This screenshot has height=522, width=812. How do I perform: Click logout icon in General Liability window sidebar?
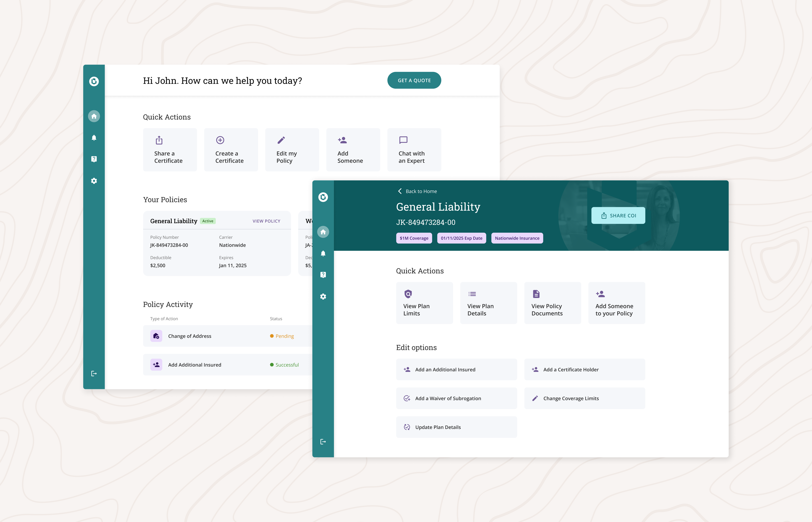click(x=323, y=442)
